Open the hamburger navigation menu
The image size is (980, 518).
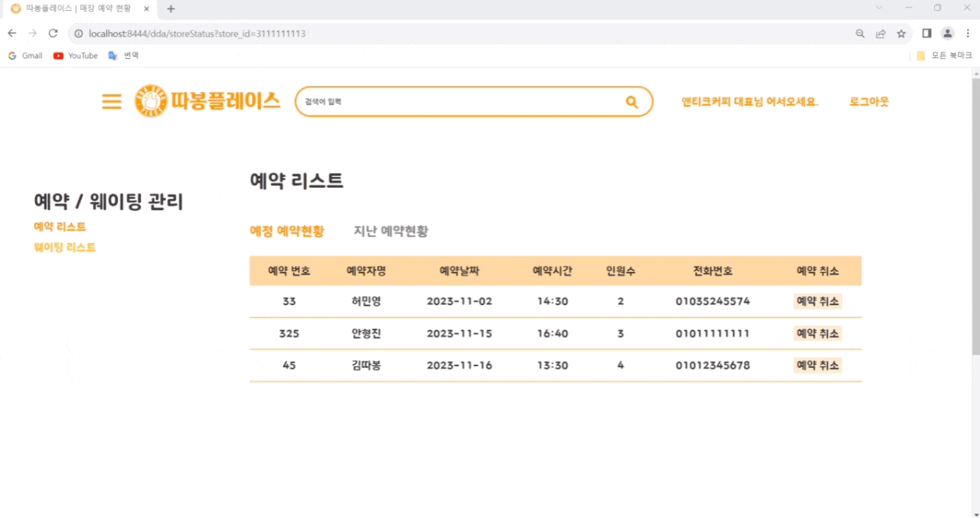pyautogui.click(x=111, y=101)
